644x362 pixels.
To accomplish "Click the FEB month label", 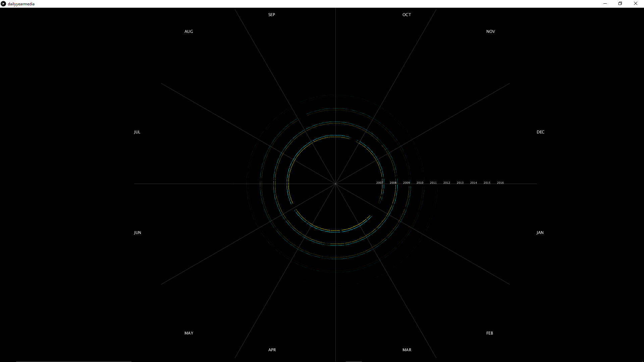I will 490,333.
